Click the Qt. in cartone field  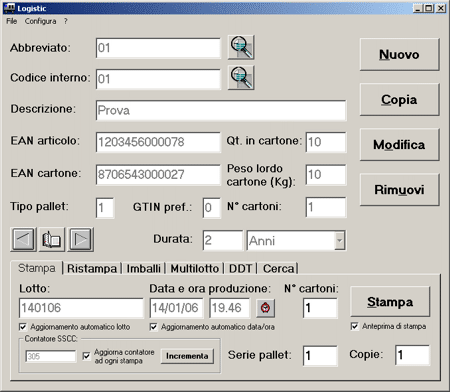pyautogui.click(x=326, y=142)
